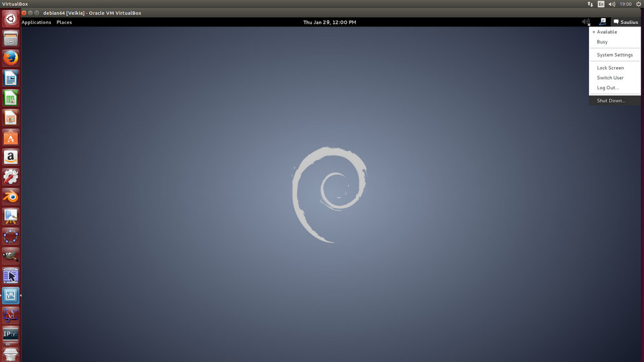Open the Applications menu
Screen dimensions: 644x362
(36, 22)
